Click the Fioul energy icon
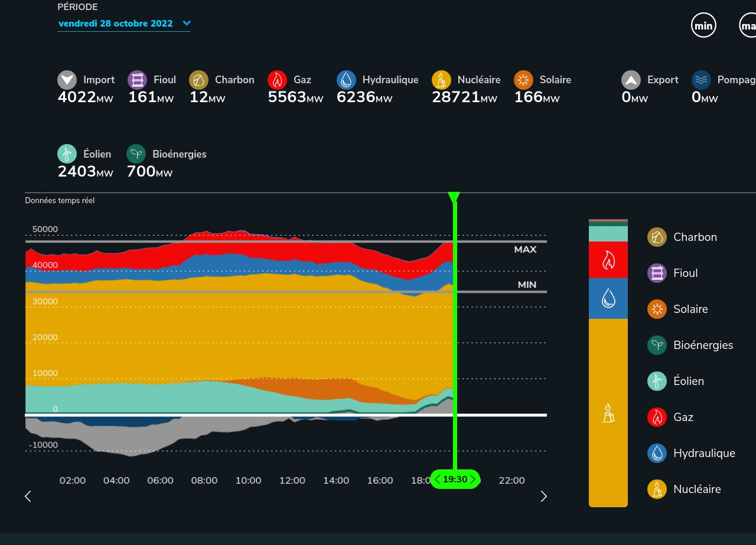 (x=138, y=80)
